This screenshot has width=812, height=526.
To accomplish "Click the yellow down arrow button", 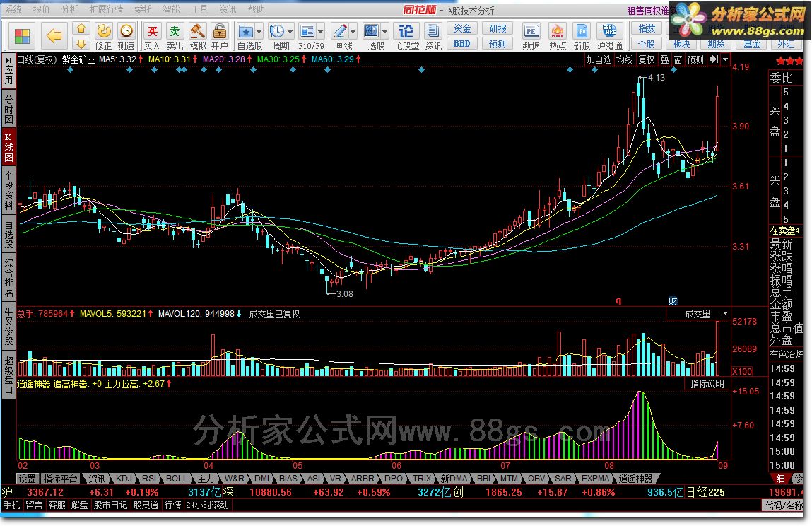I will pyautogui.click(x=81, y=44).
